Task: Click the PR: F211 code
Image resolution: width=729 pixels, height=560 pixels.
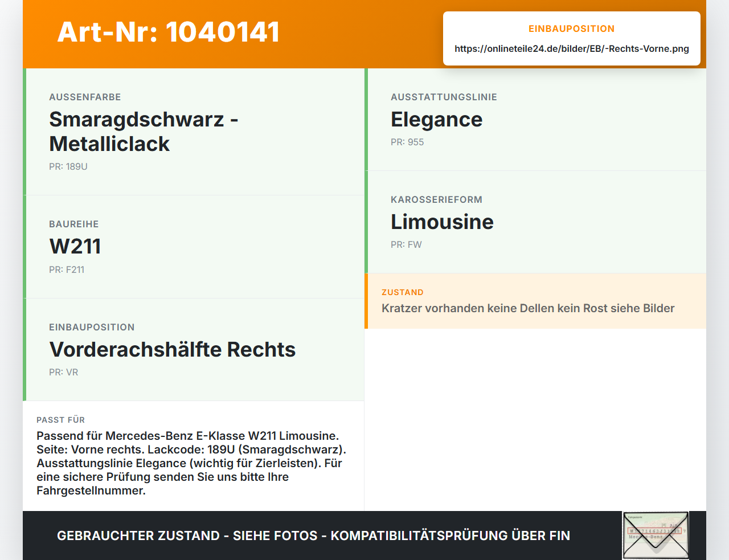Action: (67, 269)
